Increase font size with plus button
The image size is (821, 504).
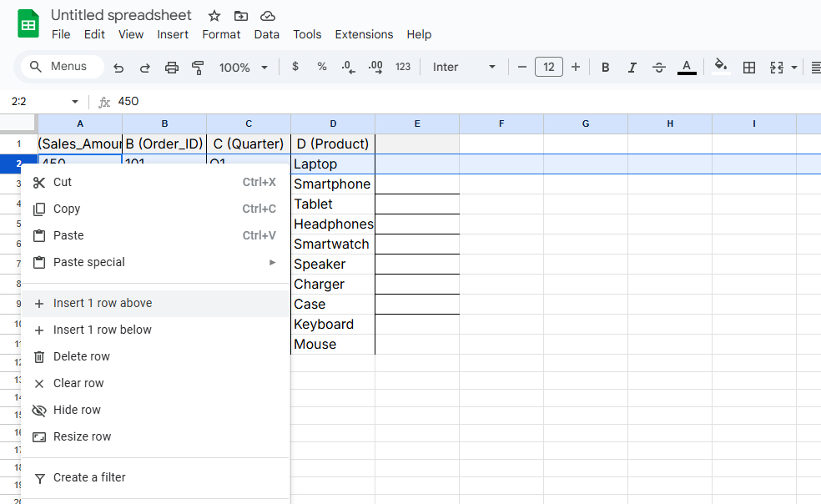[576, 67]
